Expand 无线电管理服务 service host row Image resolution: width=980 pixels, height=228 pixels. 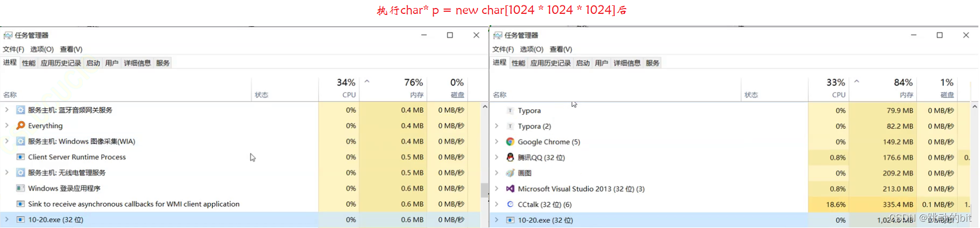(x=6, y=172)
